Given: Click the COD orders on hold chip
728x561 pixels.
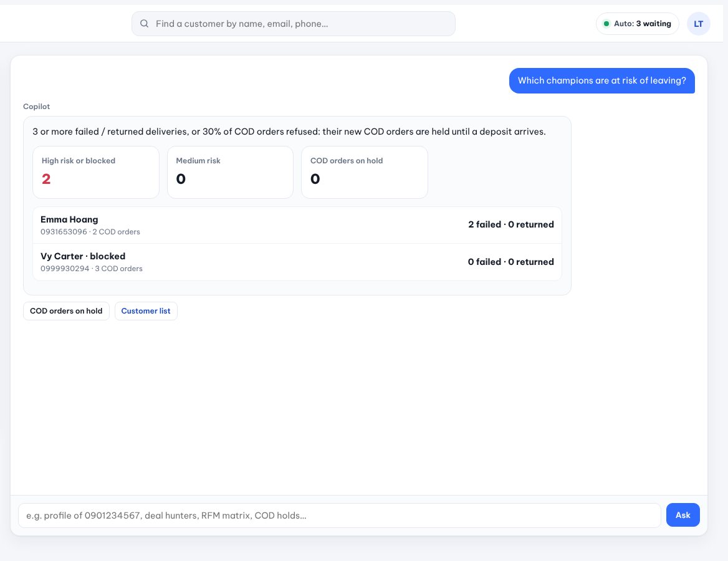Looking at the screenshot, I should pos(67,311).
